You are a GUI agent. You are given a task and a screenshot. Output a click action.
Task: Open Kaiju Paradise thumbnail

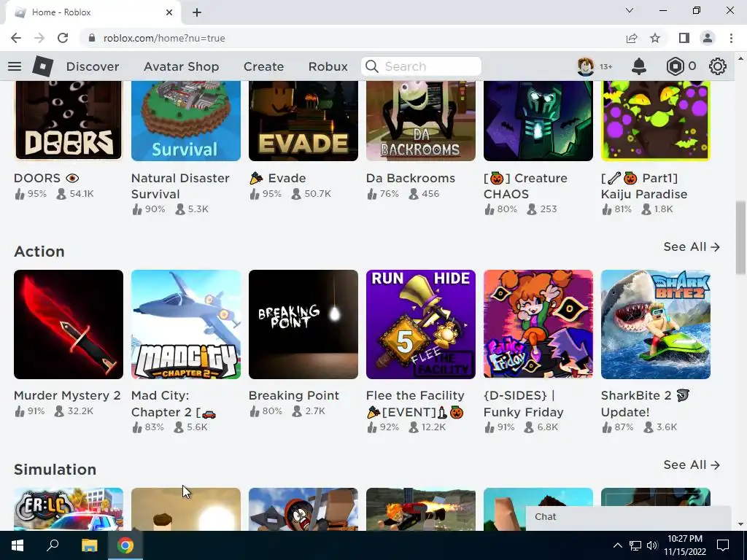(656, 120)
